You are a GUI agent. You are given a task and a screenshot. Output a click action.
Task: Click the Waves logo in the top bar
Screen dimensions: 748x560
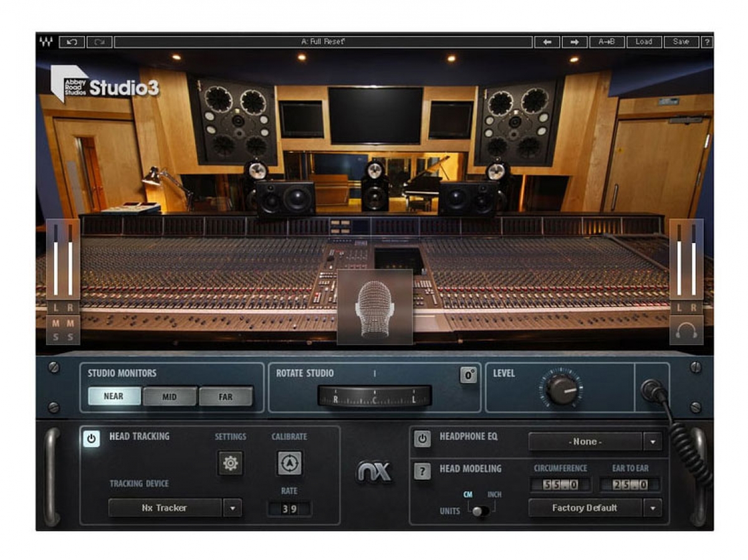pos(46,42)
